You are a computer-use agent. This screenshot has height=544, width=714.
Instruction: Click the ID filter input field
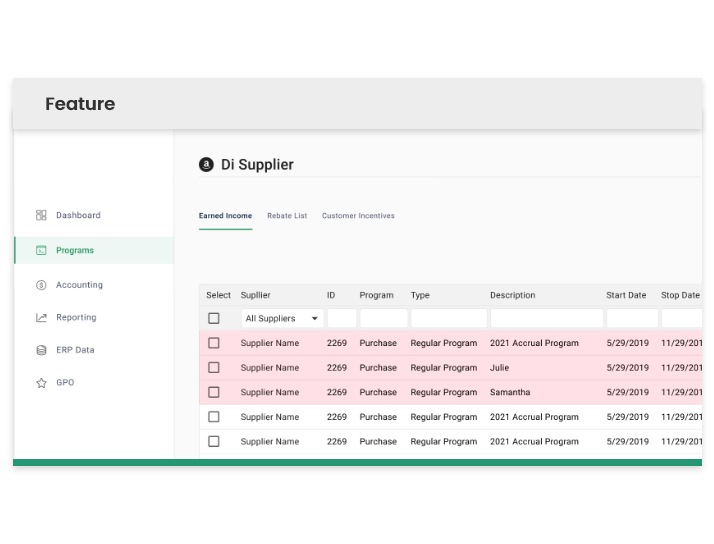[x=341, y=318]
